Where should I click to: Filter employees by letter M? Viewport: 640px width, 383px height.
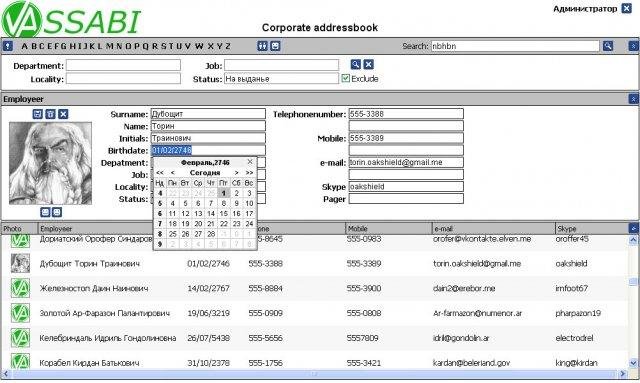pos(109,46)
